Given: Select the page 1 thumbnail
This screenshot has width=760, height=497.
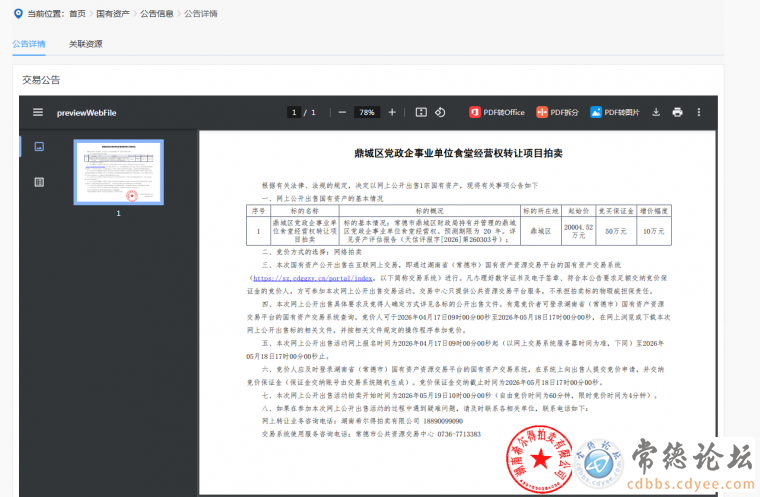Looking at the screenshot, I should click(119, 172).
